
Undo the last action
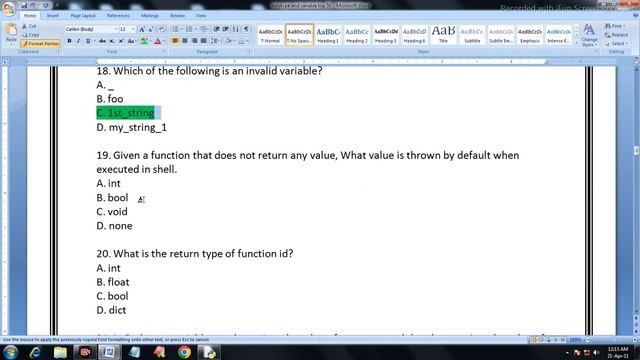pyautogui.click(x=33, y=5)
